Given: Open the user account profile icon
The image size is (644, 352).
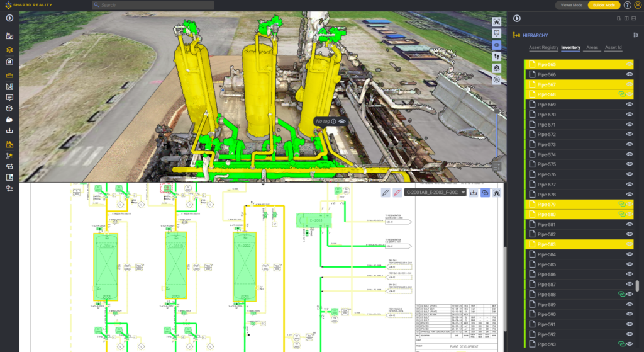Looking at the screenshot, I should coord(638,5).
